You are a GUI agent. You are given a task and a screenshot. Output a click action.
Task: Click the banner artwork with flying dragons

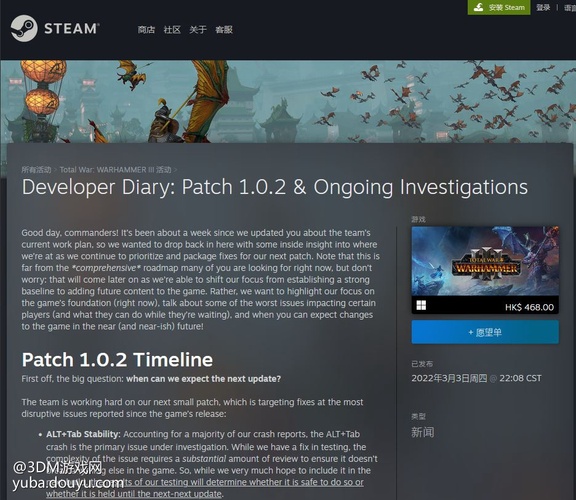[x=288, y=101]
